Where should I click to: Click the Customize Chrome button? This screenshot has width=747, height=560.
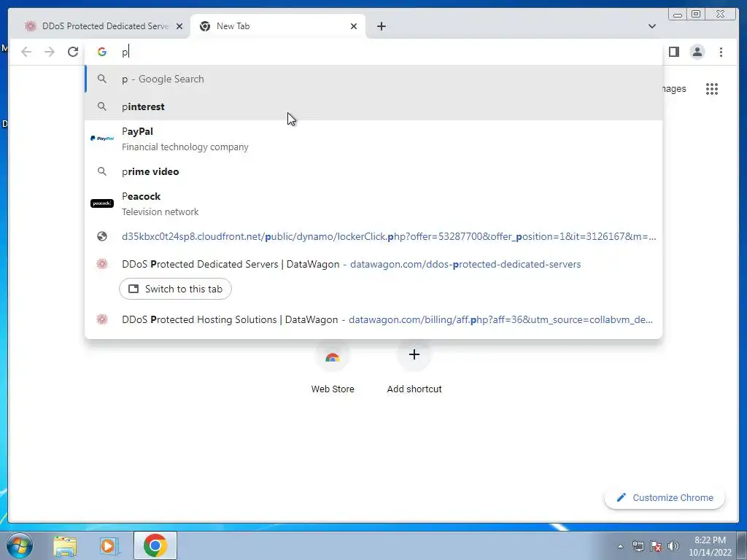pyautogui.click(x=665, y=497)
